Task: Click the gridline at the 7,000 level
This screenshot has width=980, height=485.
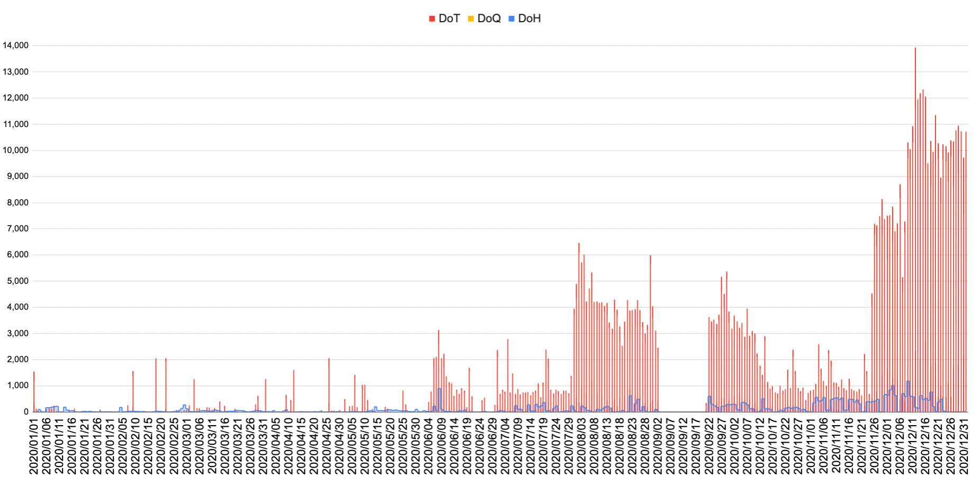Action: (x=476, y=229)
